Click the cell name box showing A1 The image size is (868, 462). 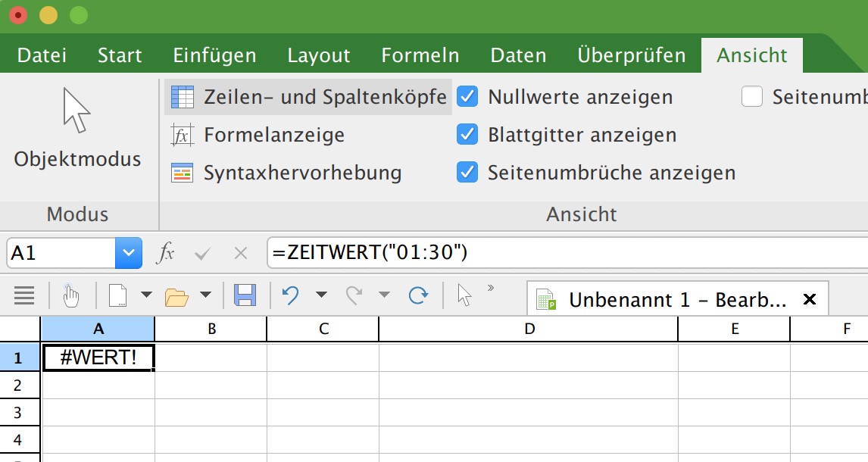[61, 253]
